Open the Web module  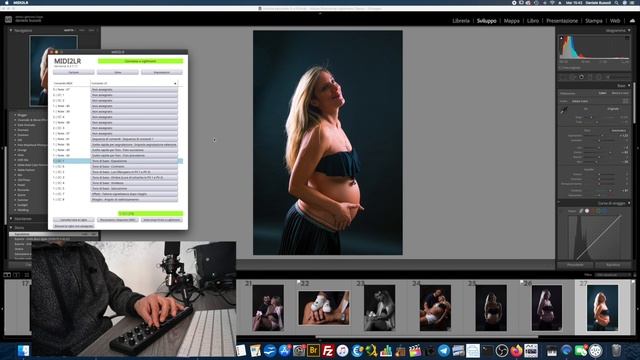(x=615, y=21)
